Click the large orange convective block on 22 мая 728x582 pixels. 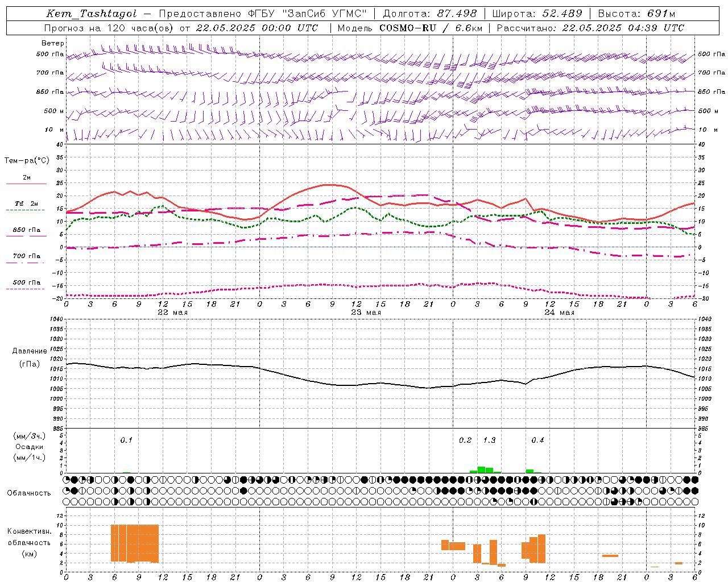pos(135,543)
